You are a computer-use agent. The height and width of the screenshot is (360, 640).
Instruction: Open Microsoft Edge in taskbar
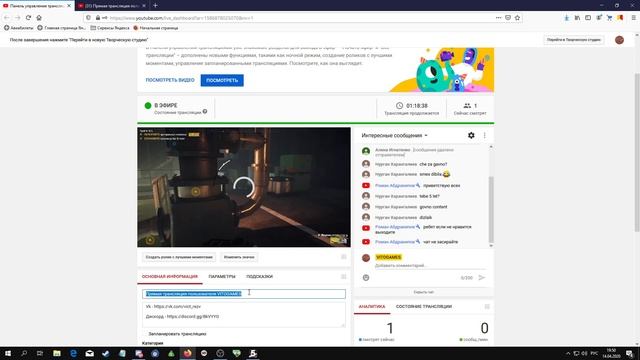pos(73,353)
